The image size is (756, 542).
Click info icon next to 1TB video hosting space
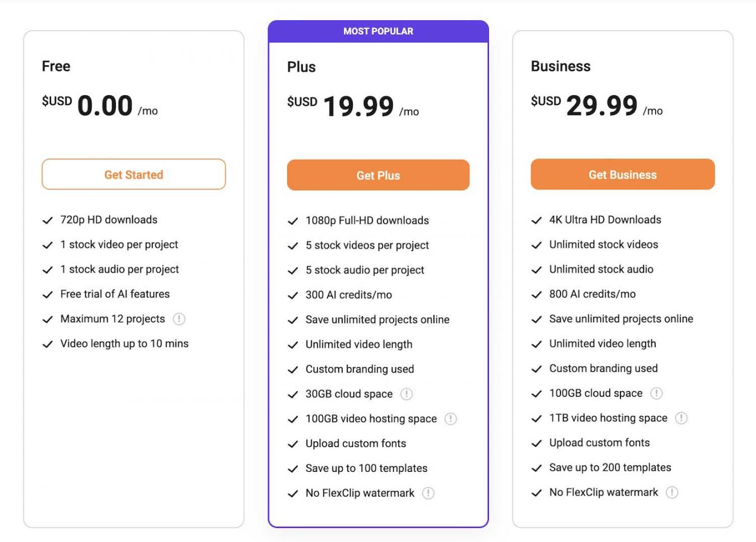pyautogui.click(x=682, y=418)
